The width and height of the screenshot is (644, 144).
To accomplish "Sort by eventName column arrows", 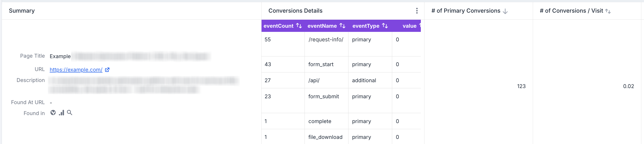I will tap(342, 26).
